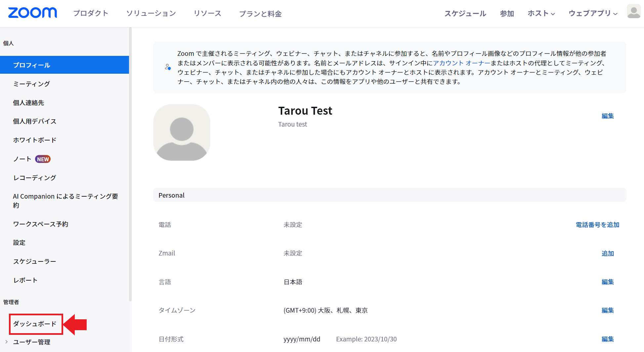
Task: Click the Example: 2023/10/30 text
Action: click(x=366, y=339)
